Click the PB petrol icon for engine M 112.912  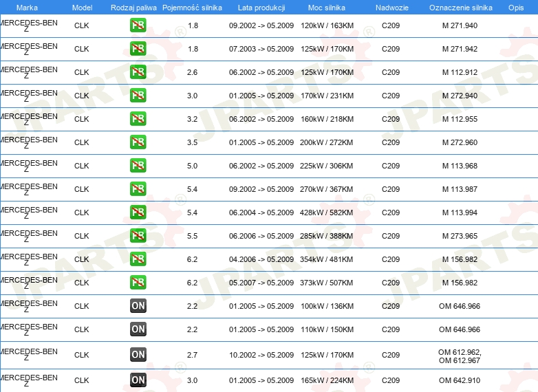pos(138,72)
